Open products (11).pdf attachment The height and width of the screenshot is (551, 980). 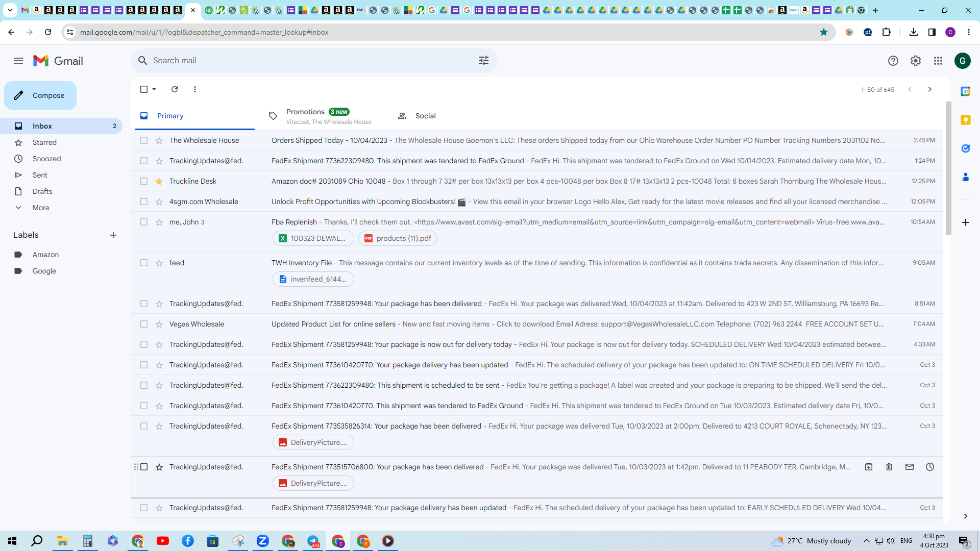click(398, 238)
